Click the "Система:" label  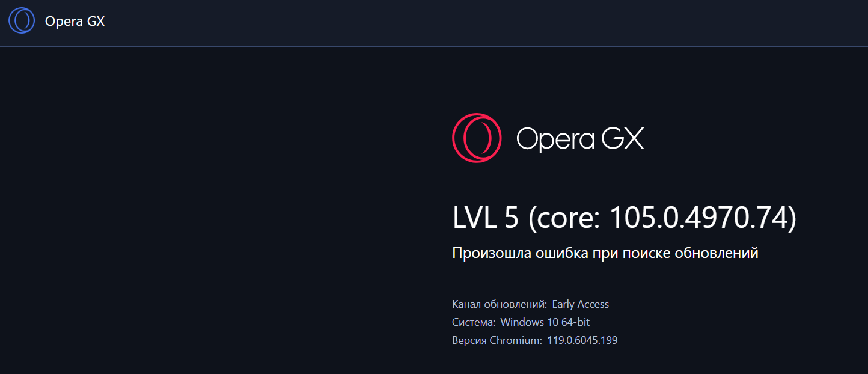[x=474, y=322]
